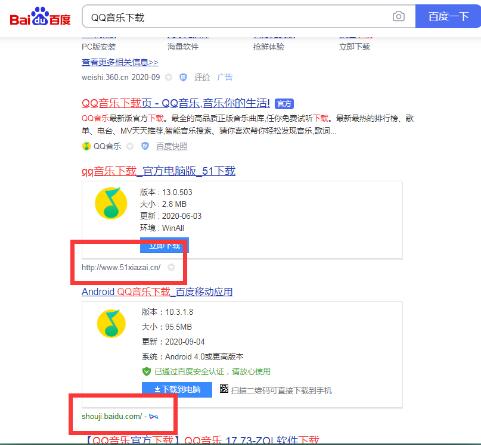Click circle icon after 51xiazai.cn URL
481x445 pixels.
click(171, 267)
